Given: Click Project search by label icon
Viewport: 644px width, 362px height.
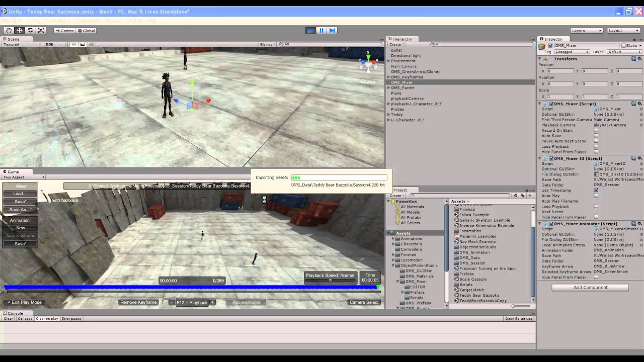Looking at the screenshot, I should point(522,195).
